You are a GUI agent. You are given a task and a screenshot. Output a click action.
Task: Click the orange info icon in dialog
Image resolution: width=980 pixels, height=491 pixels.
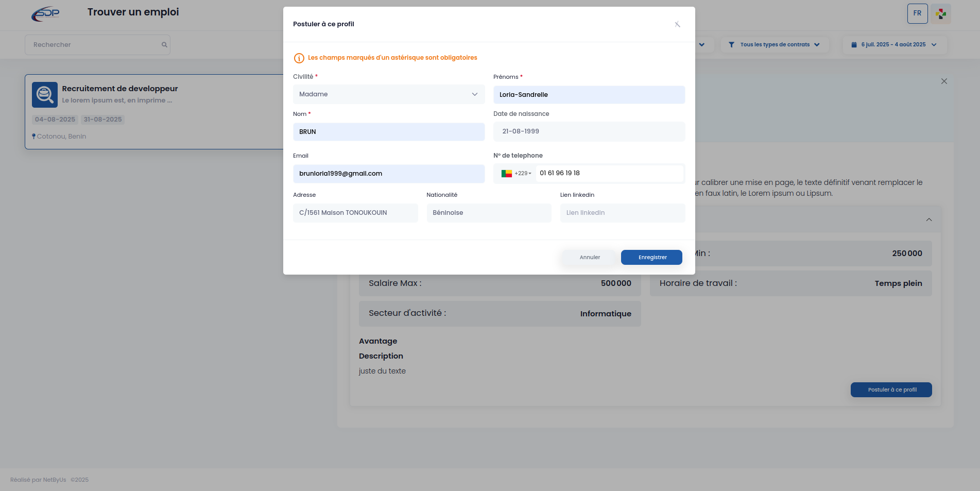(299, 58)
